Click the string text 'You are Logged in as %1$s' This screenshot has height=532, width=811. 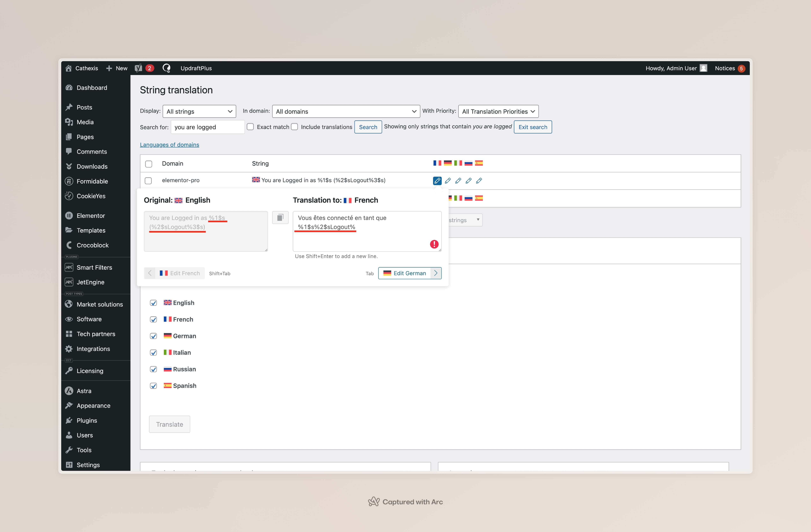(296, 180)
